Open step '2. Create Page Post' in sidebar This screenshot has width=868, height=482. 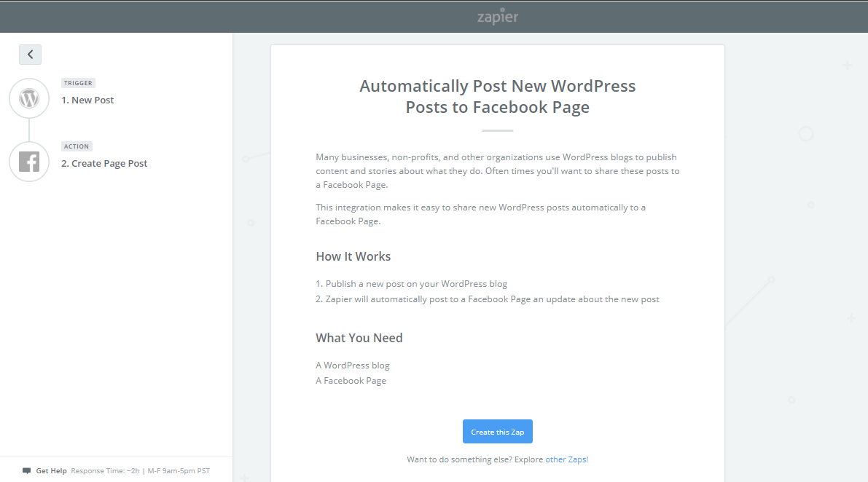(104, 163)
